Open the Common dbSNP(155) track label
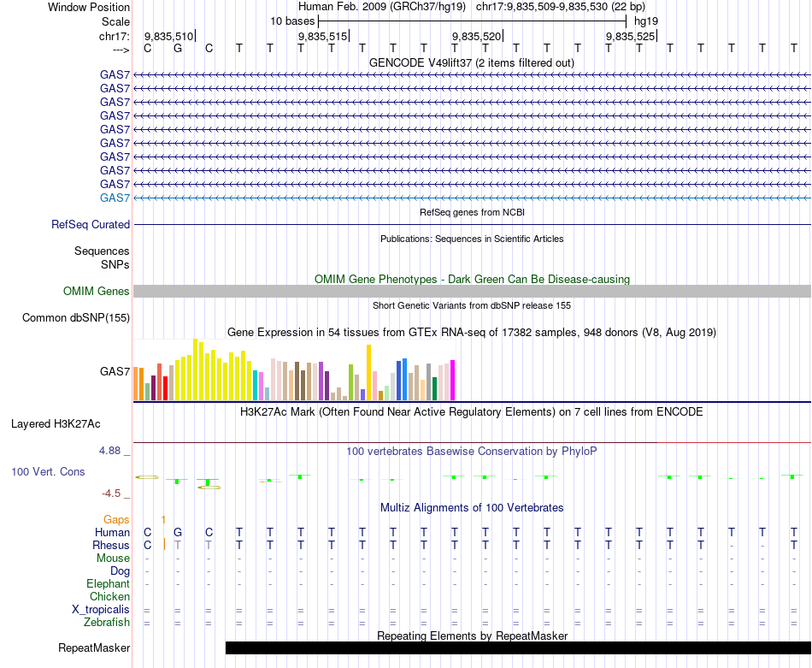The height and width of the screenshot is (668, 812). point(75,318)
